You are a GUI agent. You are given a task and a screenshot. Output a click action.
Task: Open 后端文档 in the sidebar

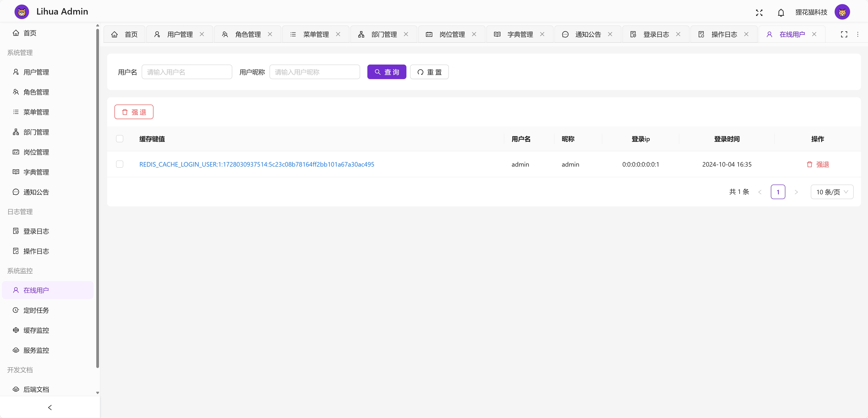[47, 389]
